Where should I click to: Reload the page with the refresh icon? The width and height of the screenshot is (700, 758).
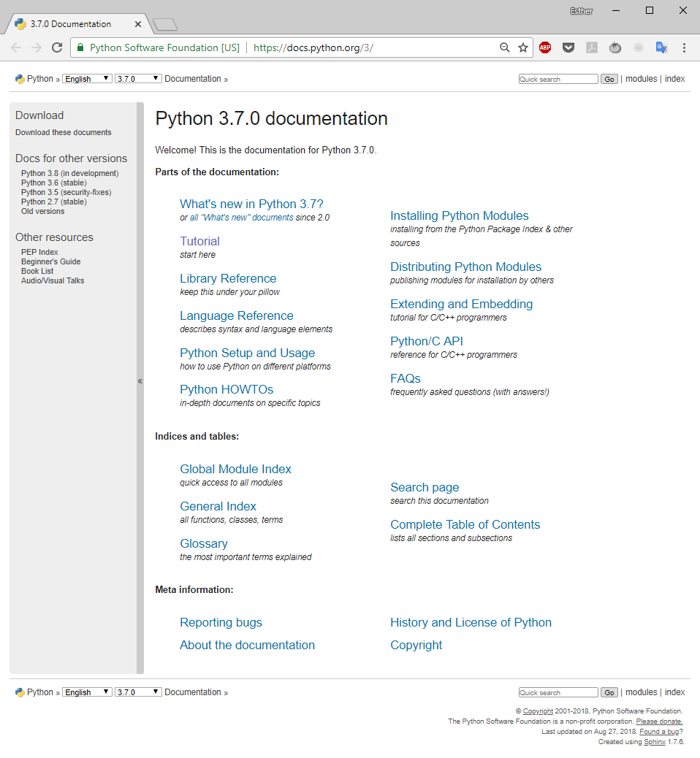[57, 47]
